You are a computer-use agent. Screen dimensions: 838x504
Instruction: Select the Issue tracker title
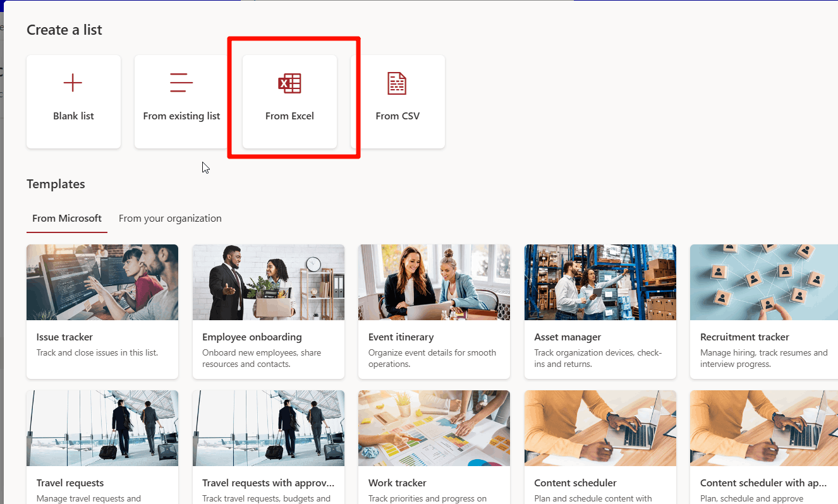pos(64,337)
